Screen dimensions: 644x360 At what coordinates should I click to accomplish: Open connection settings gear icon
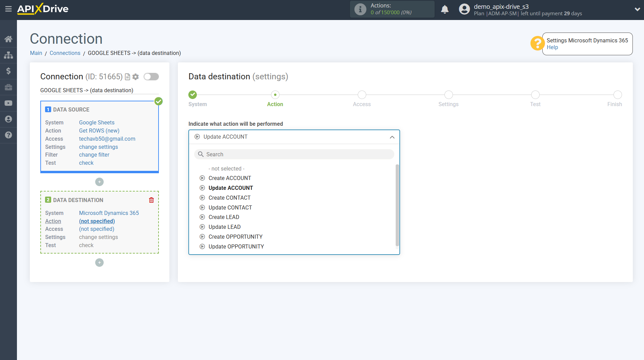(136, 77)
